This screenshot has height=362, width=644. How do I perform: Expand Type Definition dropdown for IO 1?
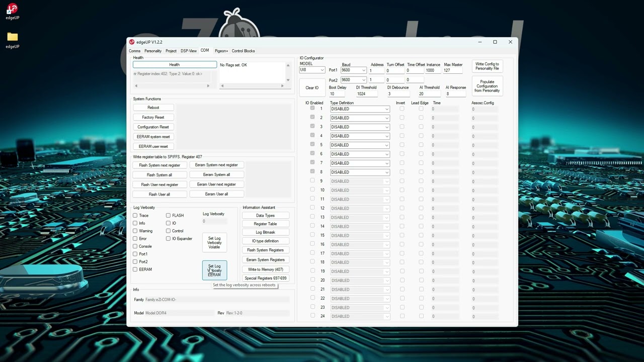[360, 109]
